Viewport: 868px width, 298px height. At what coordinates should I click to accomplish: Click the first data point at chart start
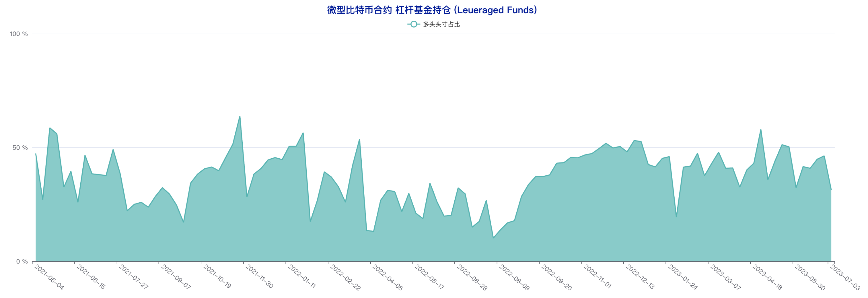coord(36,154)
